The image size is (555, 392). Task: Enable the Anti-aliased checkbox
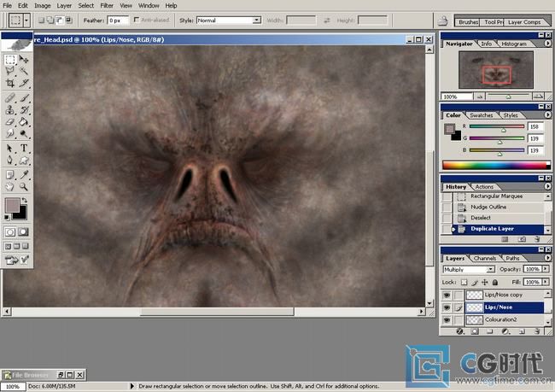(x=136, y=20)
